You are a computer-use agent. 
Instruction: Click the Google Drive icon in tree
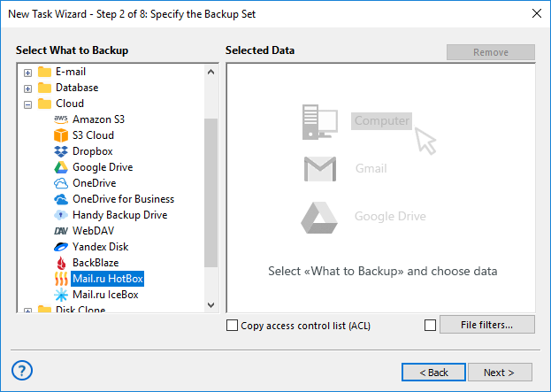(x=61, y=167)
